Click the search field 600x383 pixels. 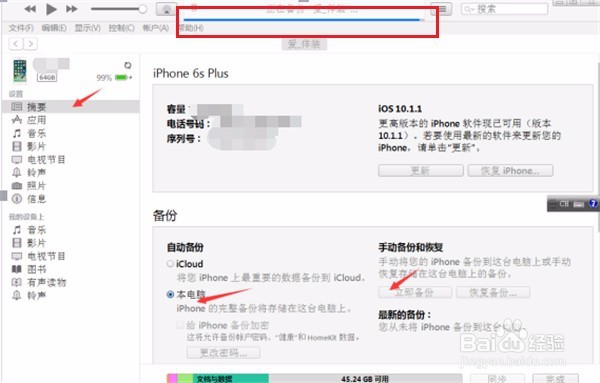point(504,9)
